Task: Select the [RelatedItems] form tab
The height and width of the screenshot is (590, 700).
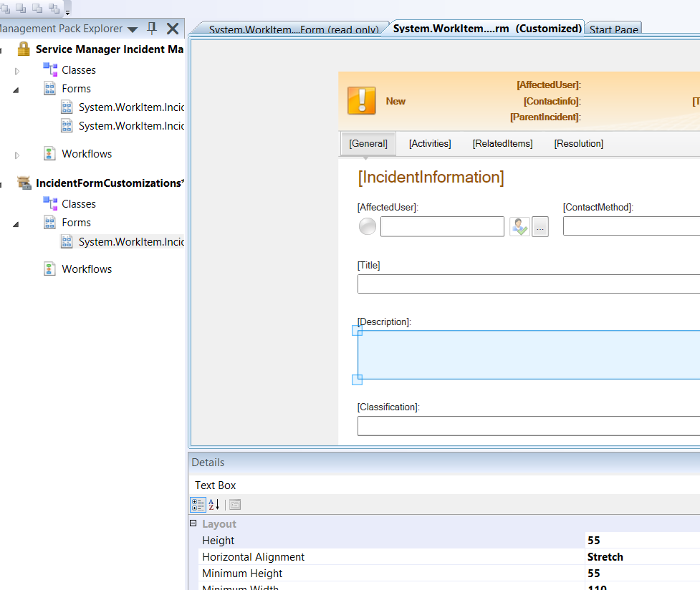Action: (x=503, y=143)
